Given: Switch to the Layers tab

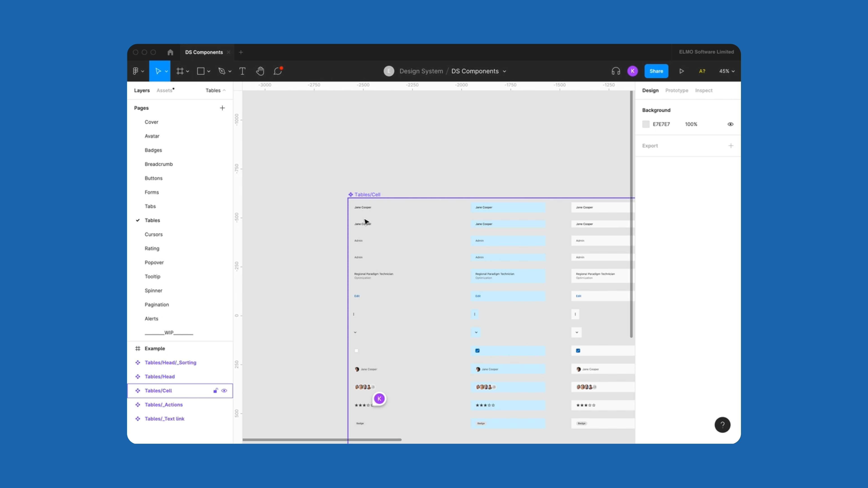Looking at the screenshot, I should [142, 90].
